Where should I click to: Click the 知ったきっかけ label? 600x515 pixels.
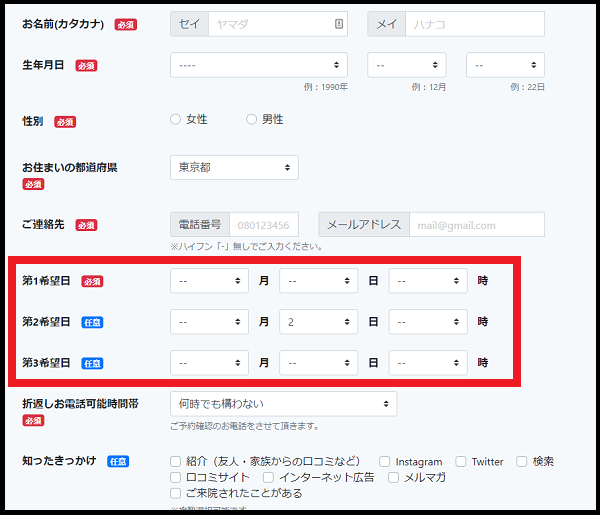tap(59, 461)
